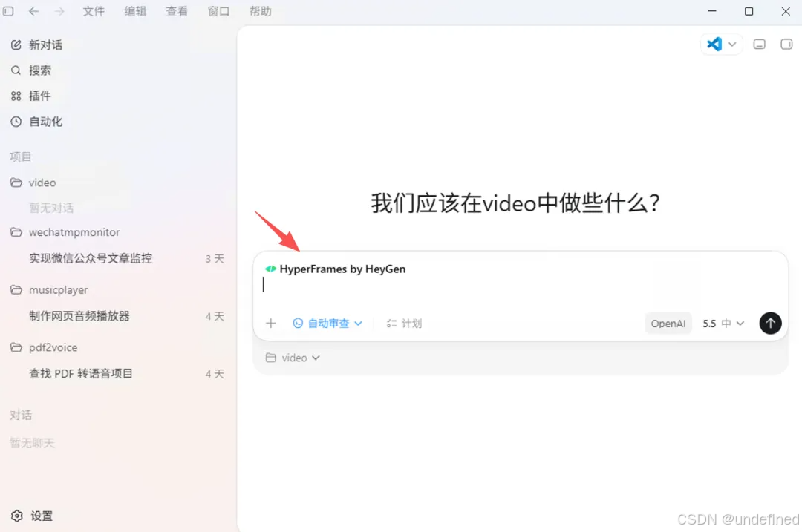Screen dimensions: 802x532
Task: Go back with the left arrow
Action: click(33, 11)
